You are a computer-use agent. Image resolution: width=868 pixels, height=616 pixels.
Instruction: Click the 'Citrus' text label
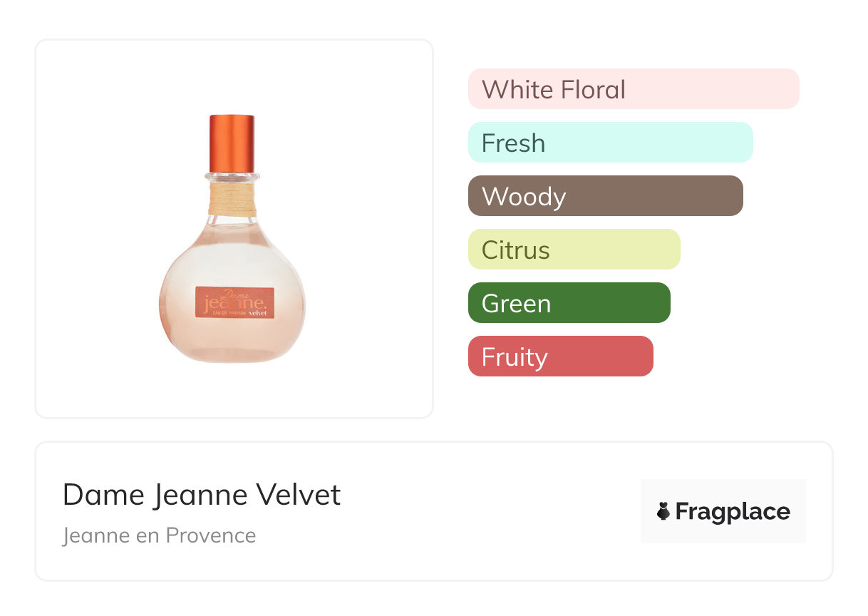[516, 250]
